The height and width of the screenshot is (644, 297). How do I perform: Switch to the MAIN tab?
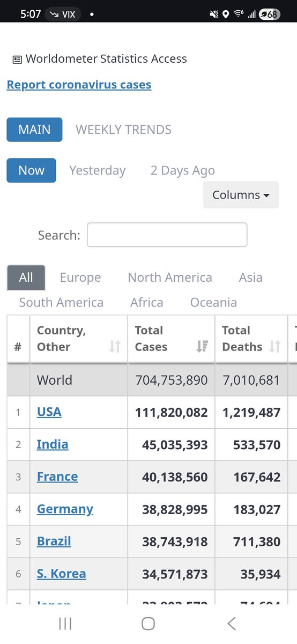[x=34, y=130]
